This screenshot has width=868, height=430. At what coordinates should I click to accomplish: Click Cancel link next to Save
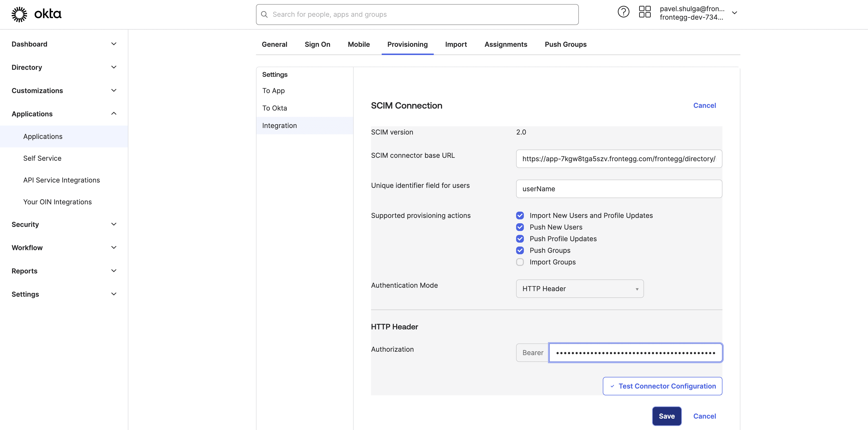[x=704, y=416]
